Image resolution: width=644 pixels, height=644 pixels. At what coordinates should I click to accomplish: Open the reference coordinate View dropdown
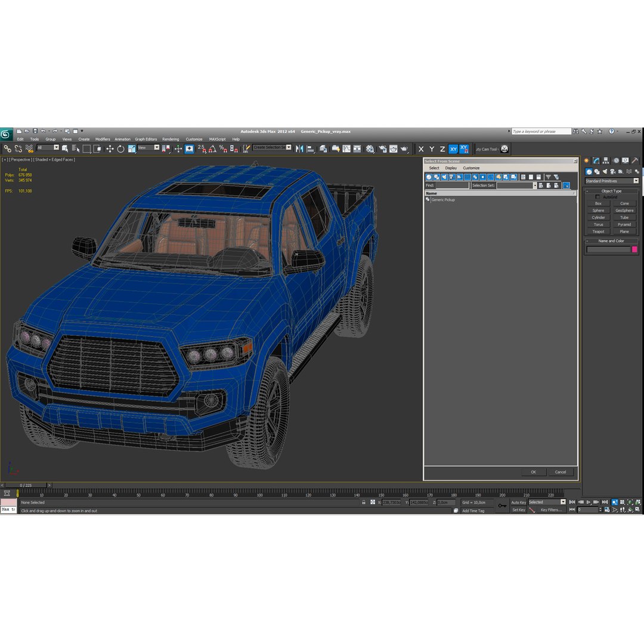coord(148,147)
